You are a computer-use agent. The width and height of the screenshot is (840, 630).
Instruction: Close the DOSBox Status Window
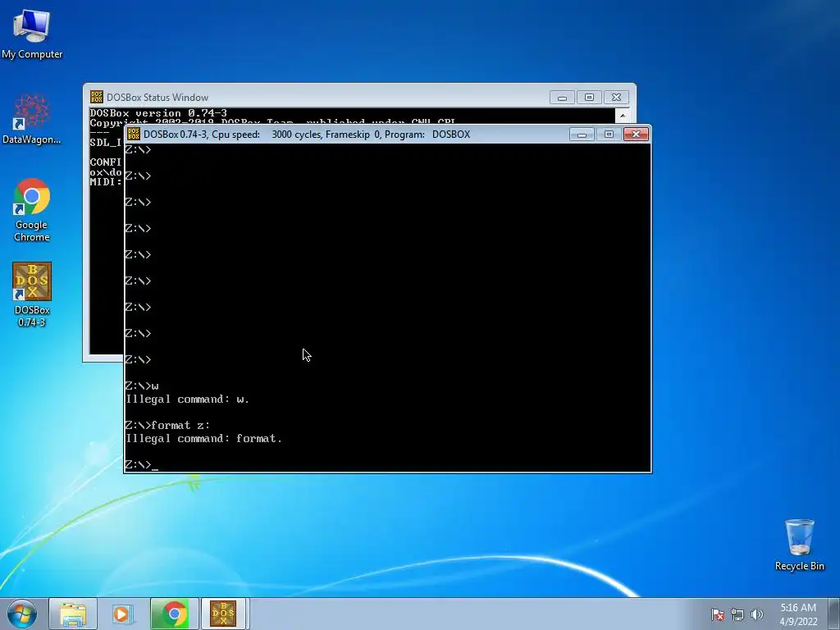click(x=616, y=97)
